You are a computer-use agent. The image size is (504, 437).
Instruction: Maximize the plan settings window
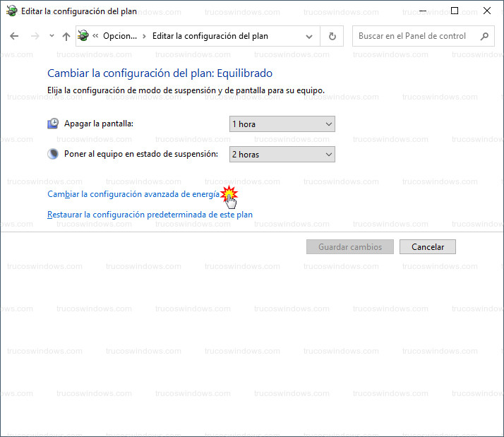coord(455,11)
